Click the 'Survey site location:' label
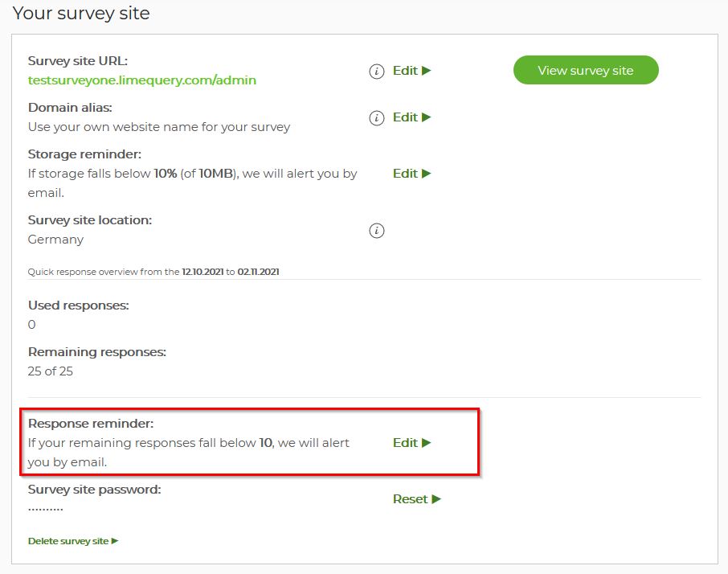728x574 pixels. click(90, 219)
